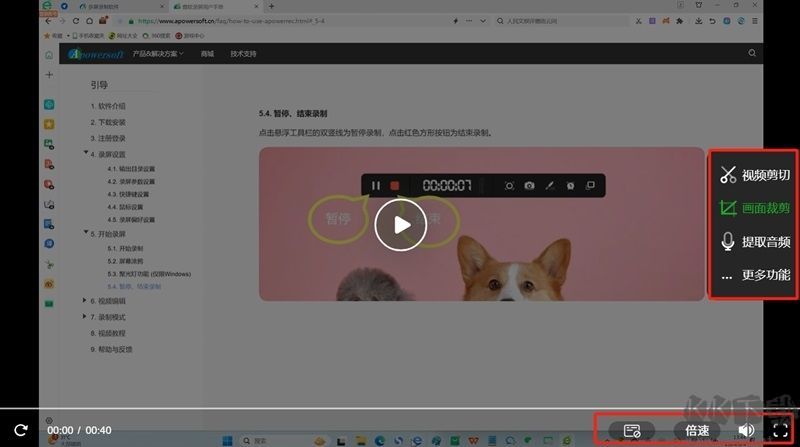Expand the 6. 视频编辑 tree section
Viewport: 800px width, 447px height.
click(x=85, y=301)
